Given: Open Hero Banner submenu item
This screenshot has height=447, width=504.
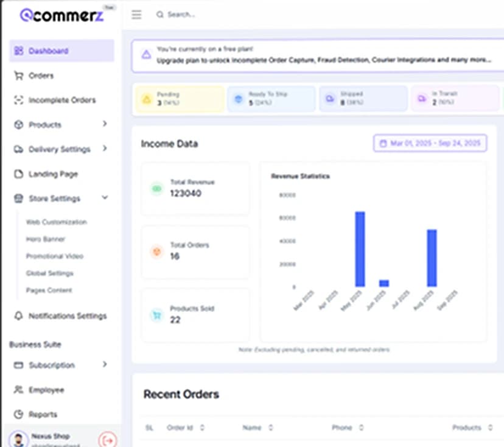Looking at the screenshot, I should (x=45, y=239).
